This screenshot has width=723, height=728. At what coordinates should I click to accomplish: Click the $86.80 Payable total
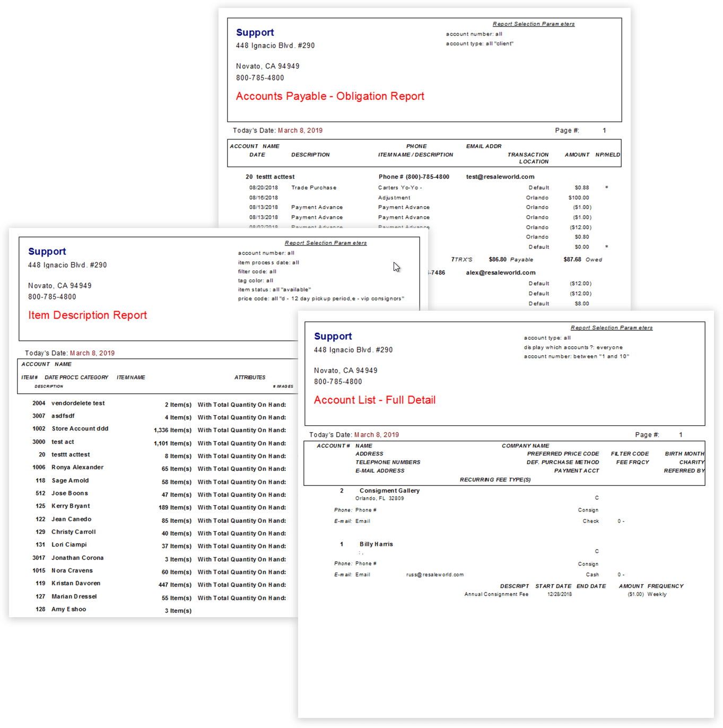pyautogui.click(x=511, y=260)
